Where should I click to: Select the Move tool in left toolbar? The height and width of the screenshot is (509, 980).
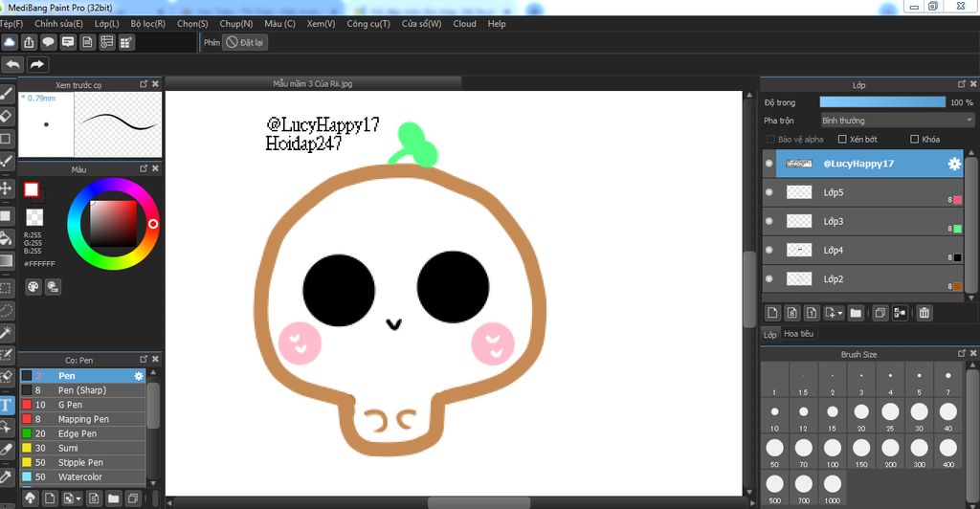tap(7, 188)
